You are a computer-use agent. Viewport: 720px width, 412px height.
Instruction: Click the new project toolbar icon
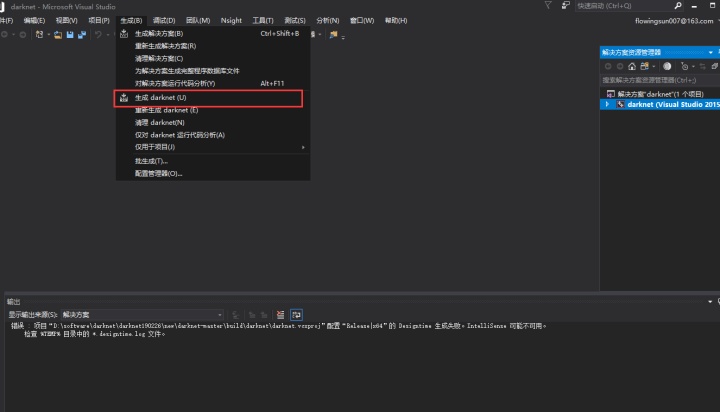coord(39,34)
